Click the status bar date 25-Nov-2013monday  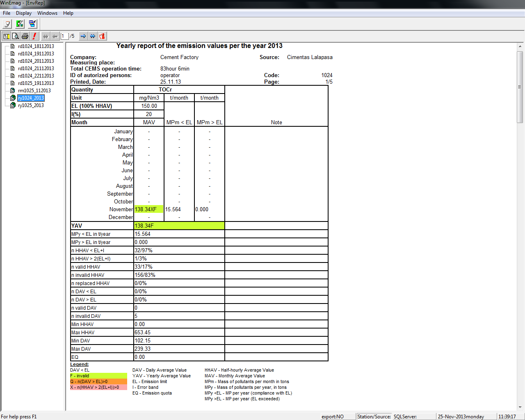(461, 417)
